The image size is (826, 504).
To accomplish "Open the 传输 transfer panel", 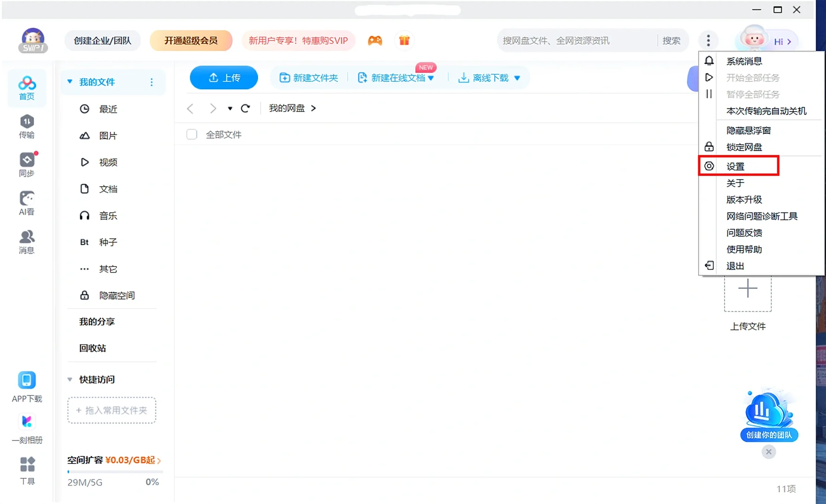I will pyautogui.click(x=27, y=126).
